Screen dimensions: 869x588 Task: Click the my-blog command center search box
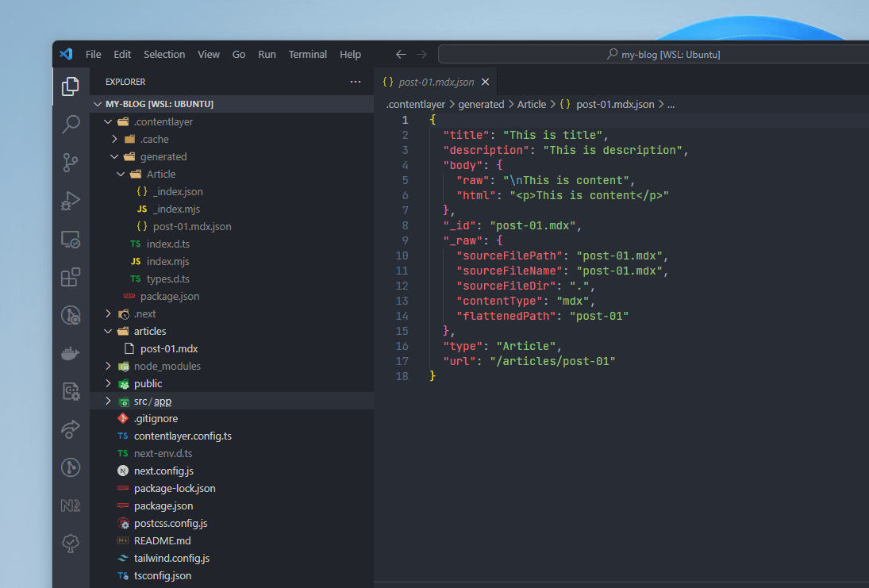654,54
